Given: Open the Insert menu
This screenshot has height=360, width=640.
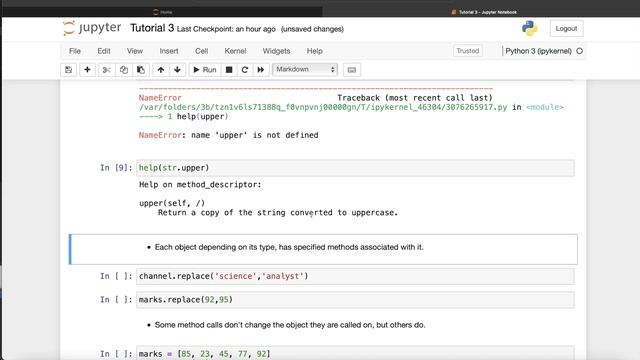Looking at the screenshot, I should point(169,51).
